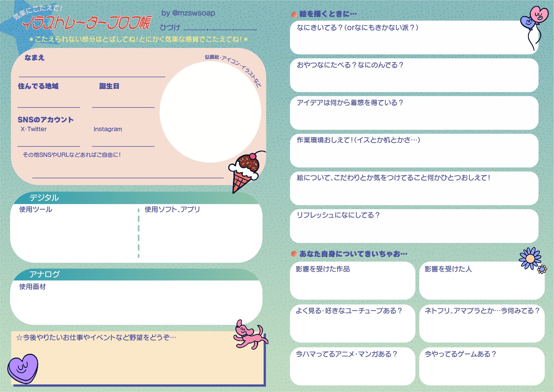Click the 誕生日 answer line
The image size is (554, 392).
coord(123,107)
